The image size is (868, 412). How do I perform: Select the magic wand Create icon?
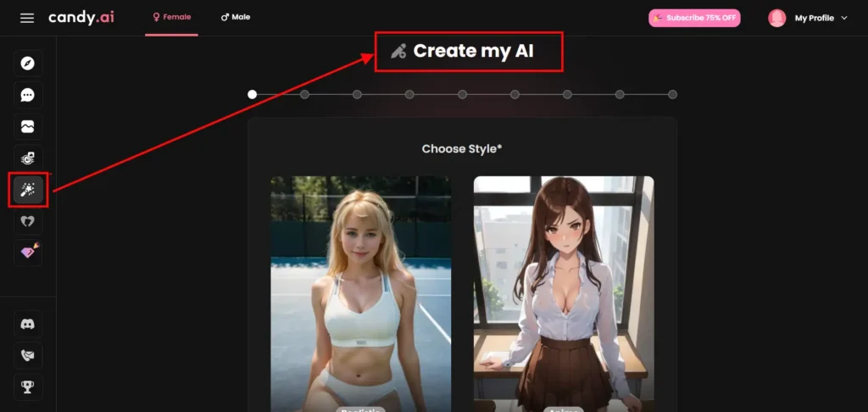[x=28, y=190]
